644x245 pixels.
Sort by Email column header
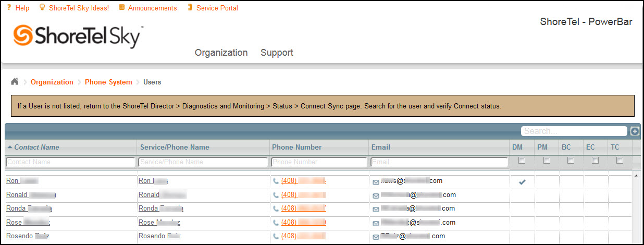point(381,148)
